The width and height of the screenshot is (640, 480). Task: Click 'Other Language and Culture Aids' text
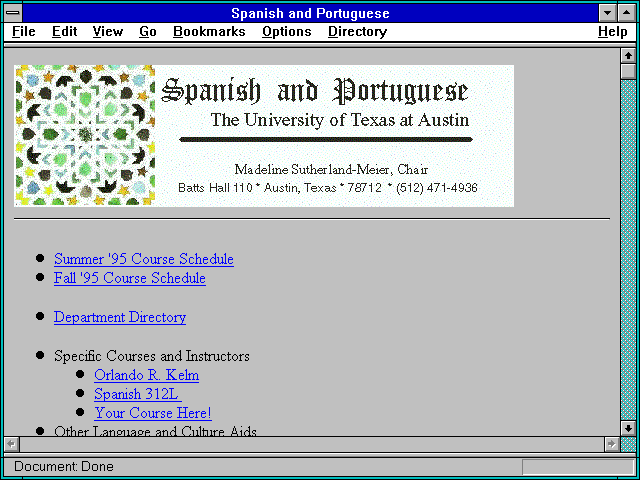(x=156, y=431)
